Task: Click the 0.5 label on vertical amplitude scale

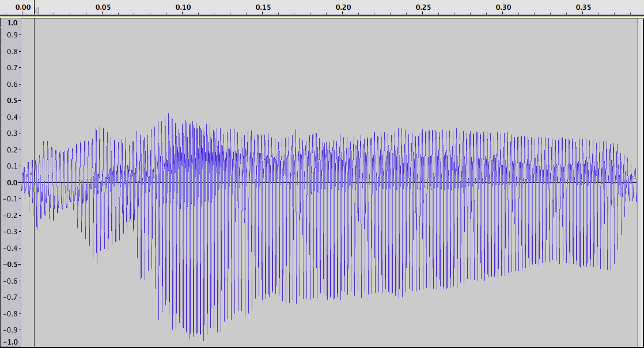Action: click(12, 101)
